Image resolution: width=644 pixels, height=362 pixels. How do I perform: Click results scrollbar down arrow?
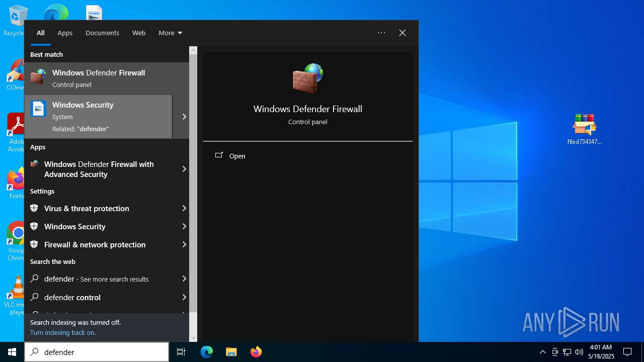click(193, 338)
